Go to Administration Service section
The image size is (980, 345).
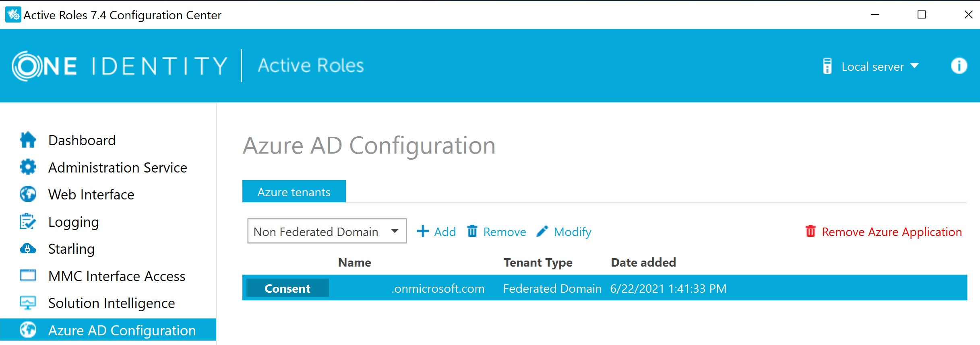118,167
